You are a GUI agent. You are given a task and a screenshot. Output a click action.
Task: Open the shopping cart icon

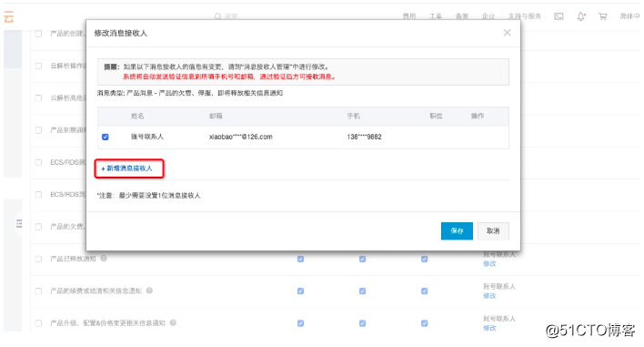coord(602,16)
